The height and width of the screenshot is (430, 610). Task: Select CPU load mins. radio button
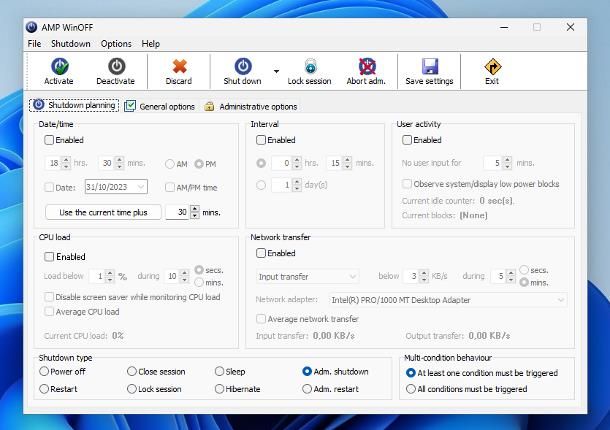tap(199, 282)
